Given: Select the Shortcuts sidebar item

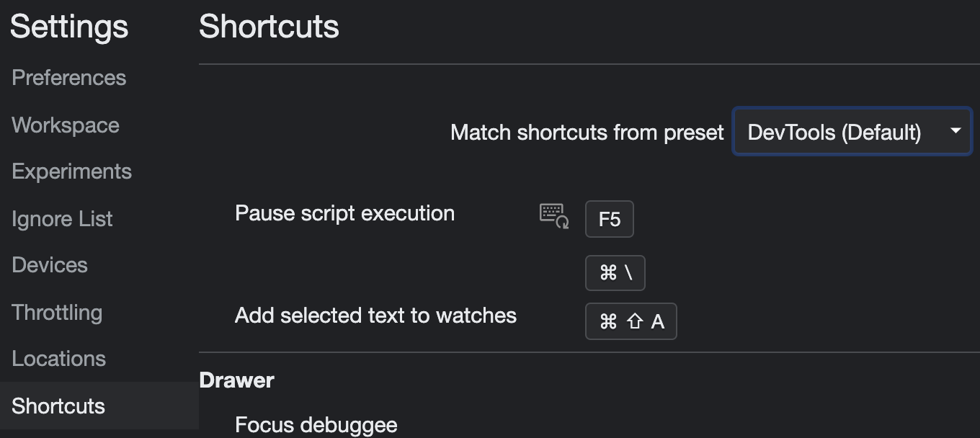Looking at the screenshot, I should pyautogui.click(x=58, y=406).
